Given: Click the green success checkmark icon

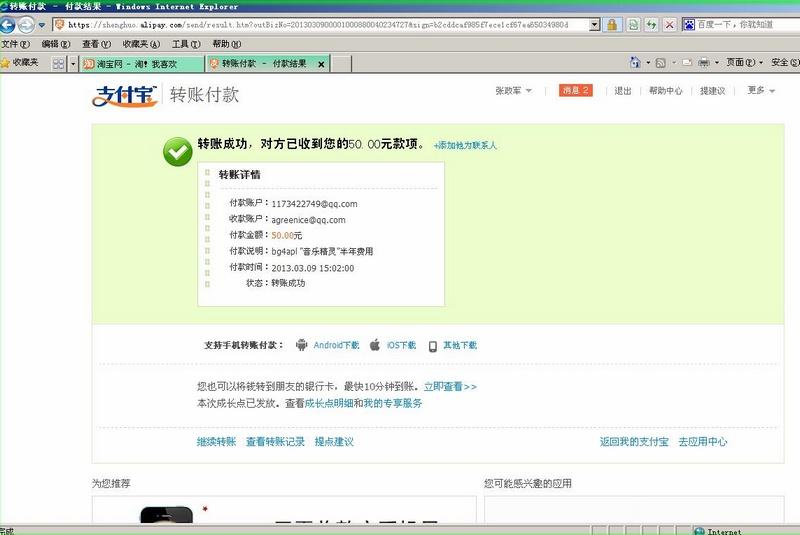Looking at the screenshot, I should pos(178,151).
